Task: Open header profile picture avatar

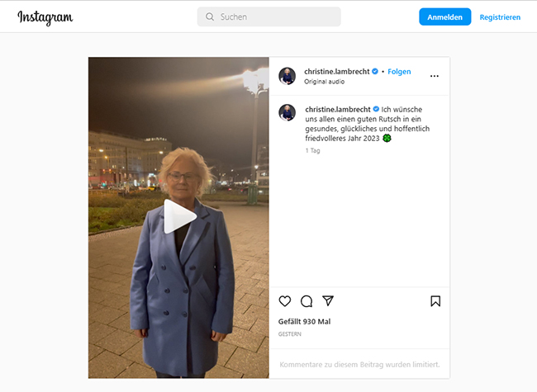Action: coord(288,76)
